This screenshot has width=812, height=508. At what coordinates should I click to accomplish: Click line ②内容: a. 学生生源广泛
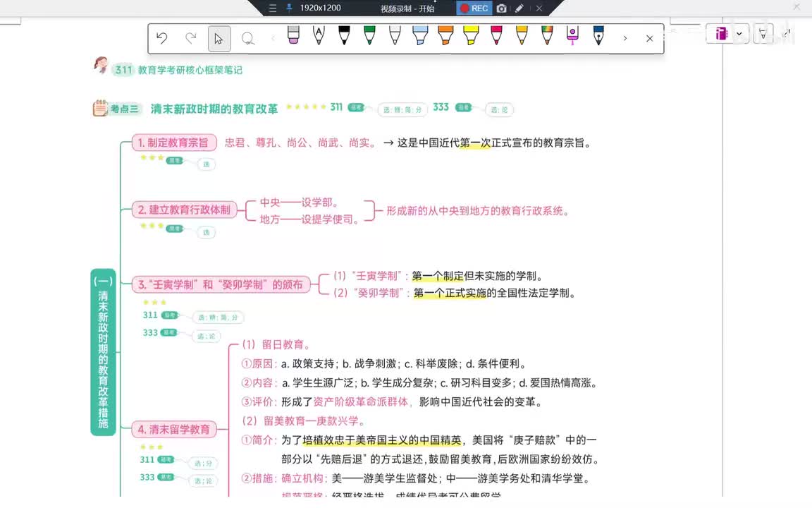(421, 383)
